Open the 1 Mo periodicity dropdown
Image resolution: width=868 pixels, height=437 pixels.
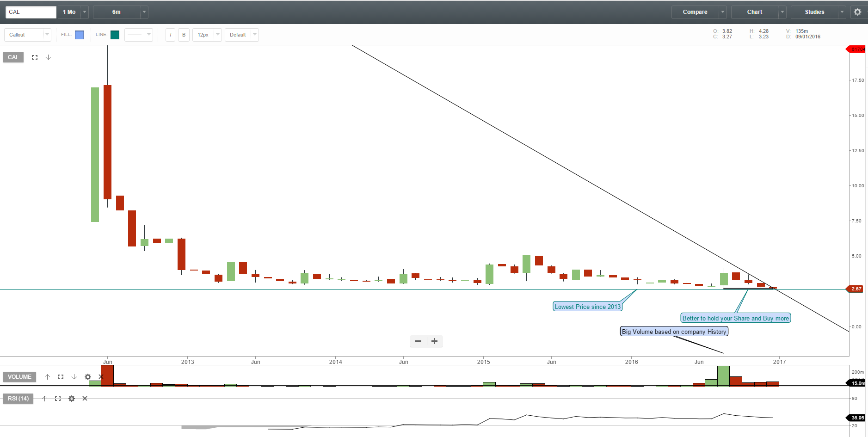pyautogui.click(x=84, y=12)
